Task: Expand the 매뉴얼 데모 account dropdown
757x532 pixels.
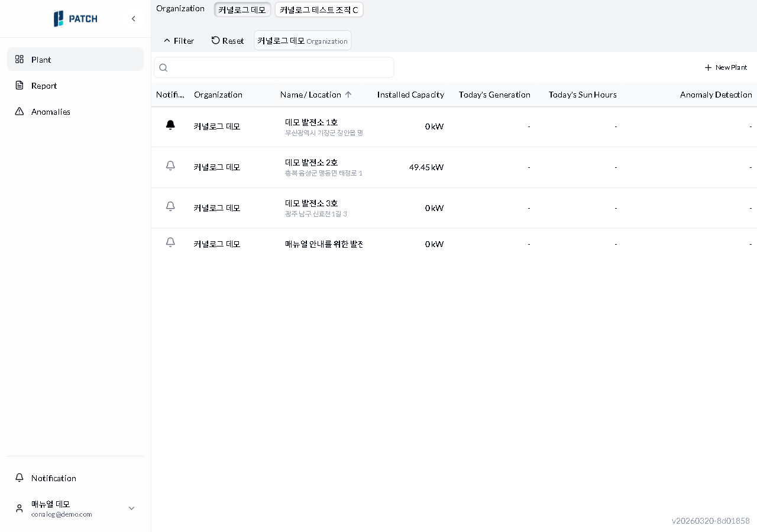Action: pyautogui.click(x=131, y=508)
